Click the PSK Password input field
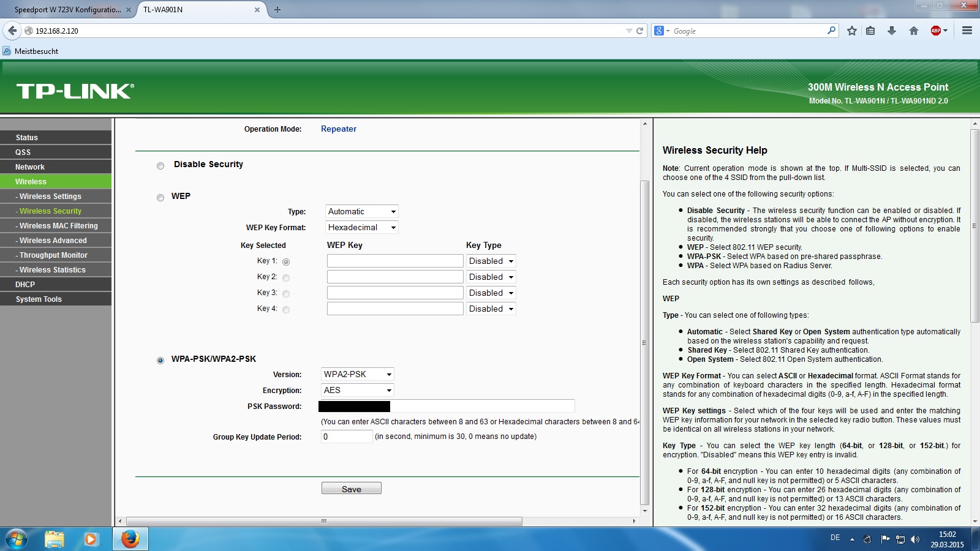Screen dimensions: 980x551 [447, 406]
